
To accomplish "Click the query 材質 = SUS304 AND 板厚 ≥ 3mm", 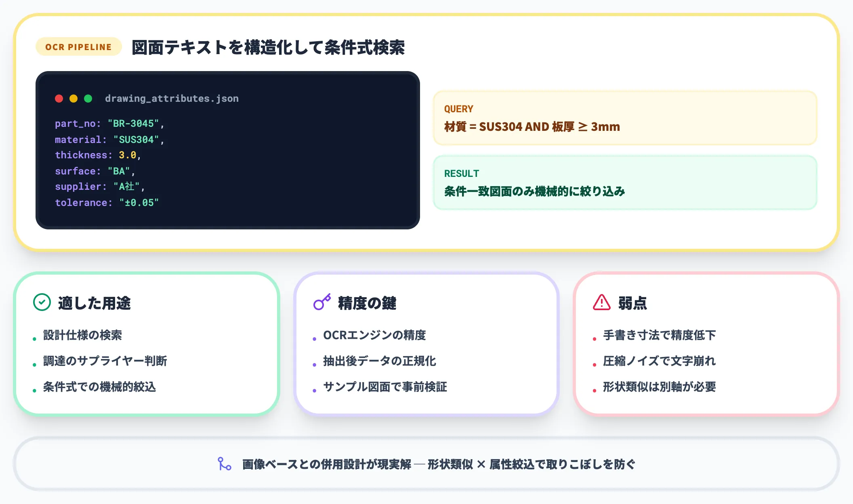I will (x=532, y=127).
